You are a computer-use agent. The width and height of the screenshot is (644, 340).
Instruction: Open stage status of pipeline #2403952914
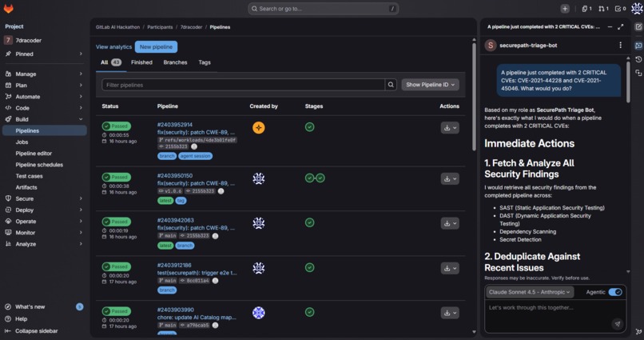pyautogui.click(x=310, y=127)
